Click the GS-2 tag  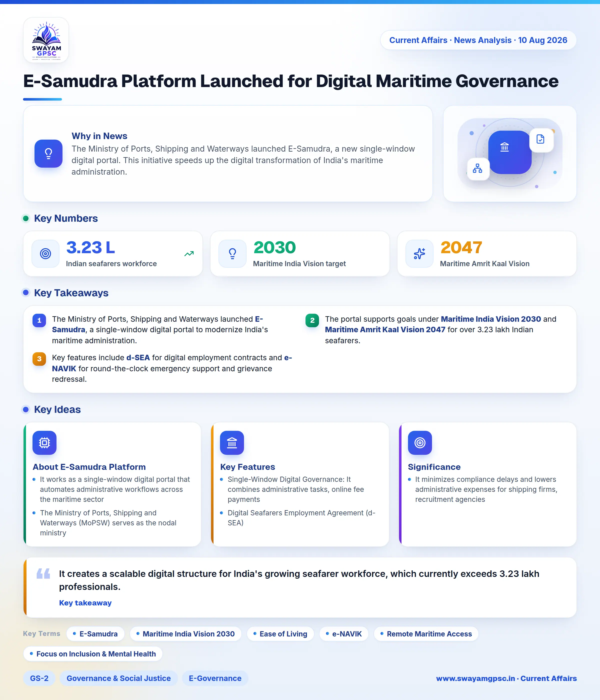(x=39, y=678)
